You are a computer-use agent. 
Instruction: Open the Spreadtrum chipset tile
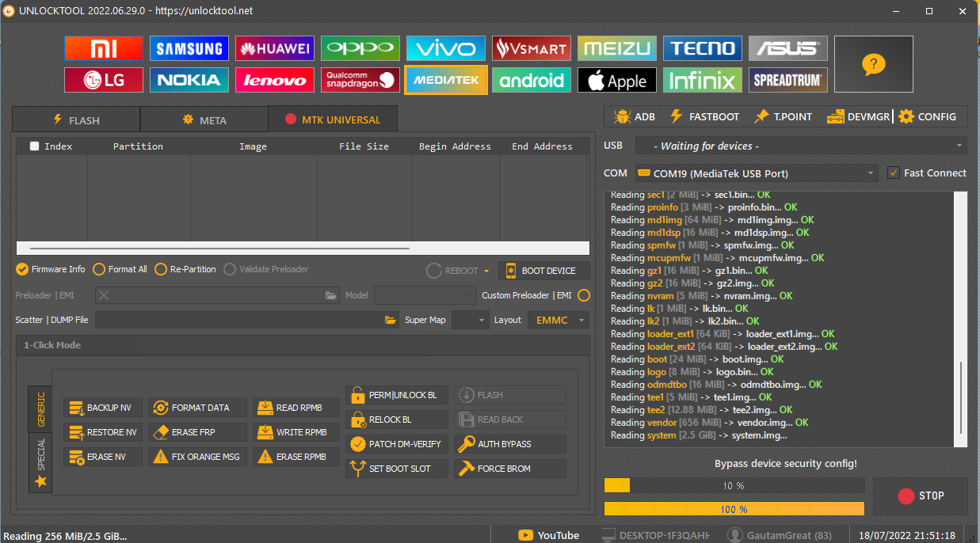787,80
